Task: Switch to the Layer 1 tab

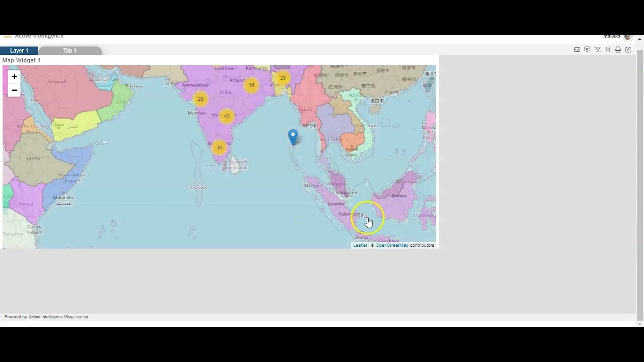Action: coord(19,51)
